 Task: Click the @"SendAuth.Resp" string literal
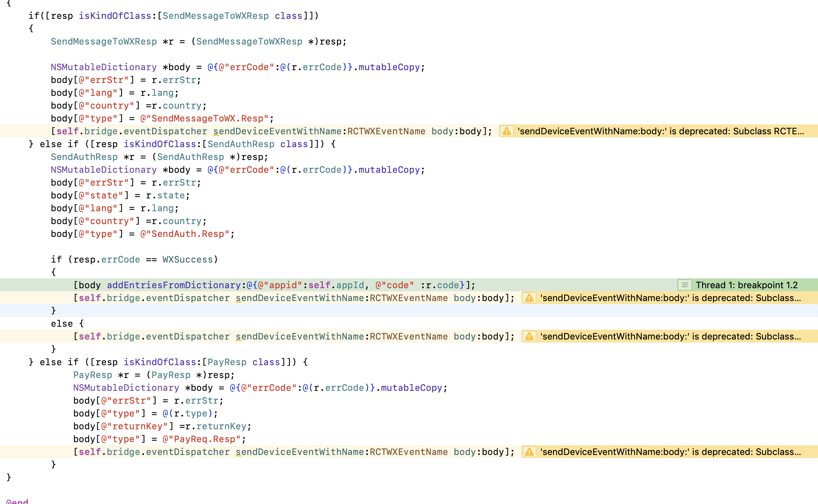tap(185, 234)
